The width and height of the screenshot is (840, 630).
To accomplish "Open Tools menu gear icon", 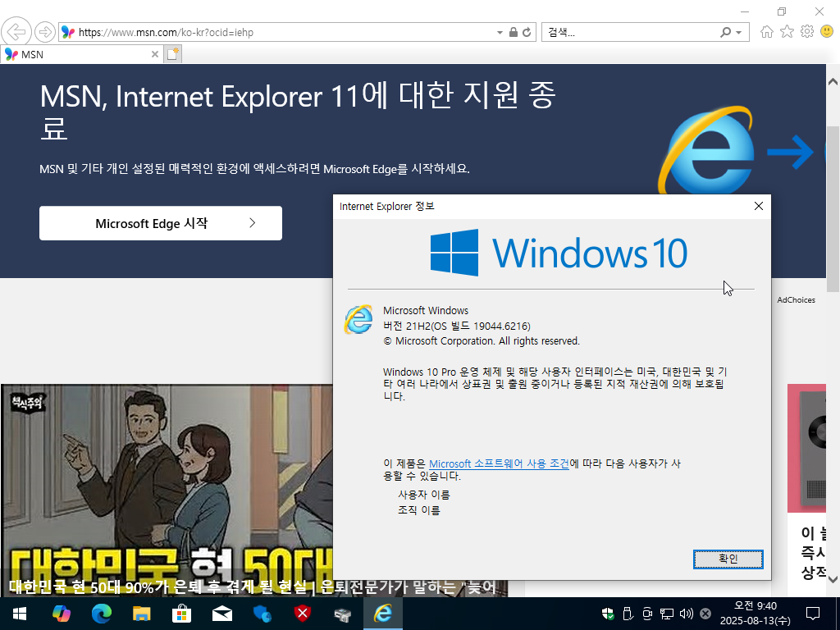I will point(807,32).
